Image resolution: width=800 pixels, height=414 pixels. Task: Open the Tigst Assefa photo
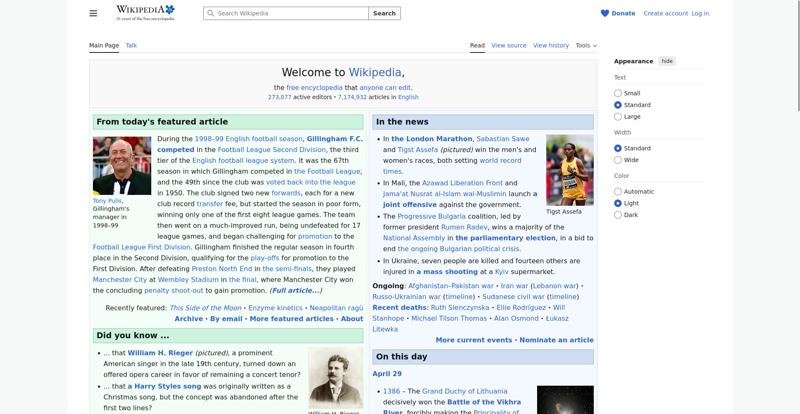point(569,170)
